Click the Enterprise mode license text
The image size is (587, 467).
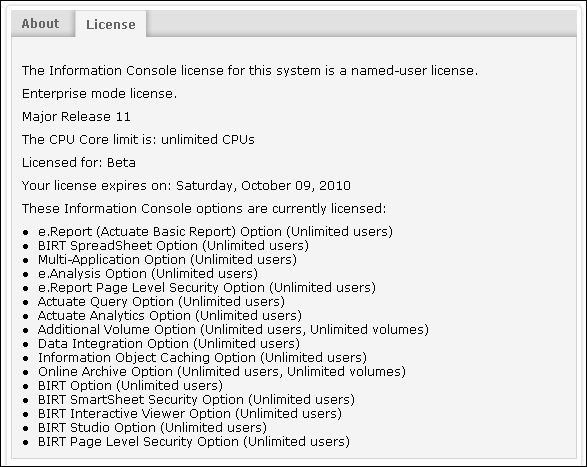coord(100,94)
